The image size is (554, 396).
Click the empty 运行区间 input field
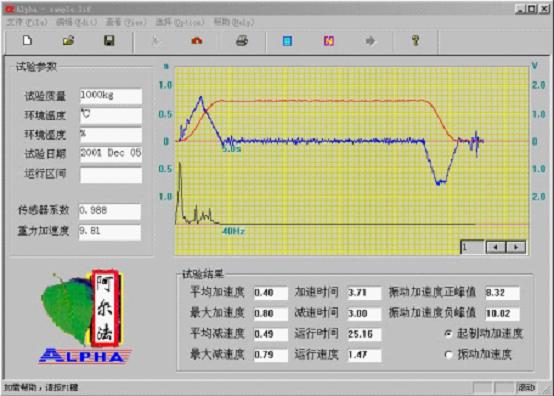pyautogui.click(x=111, y=175)
